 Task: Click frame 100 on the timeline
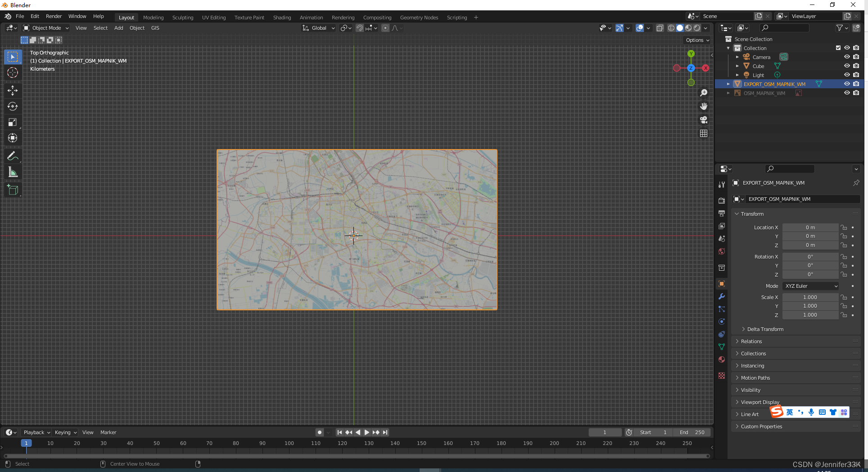(x=289, y=443)
